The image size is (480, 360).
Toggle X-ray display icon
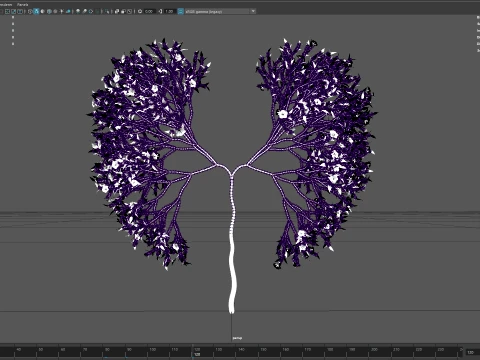pos(117,11)
